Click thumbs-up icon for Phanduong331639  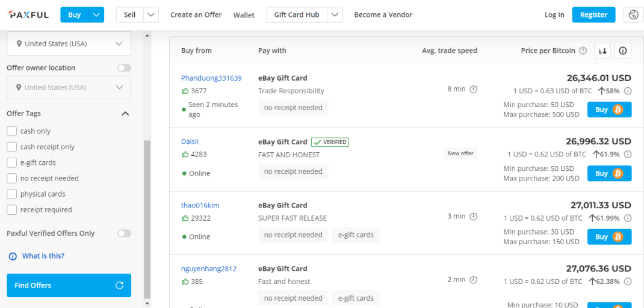[185, 91]
